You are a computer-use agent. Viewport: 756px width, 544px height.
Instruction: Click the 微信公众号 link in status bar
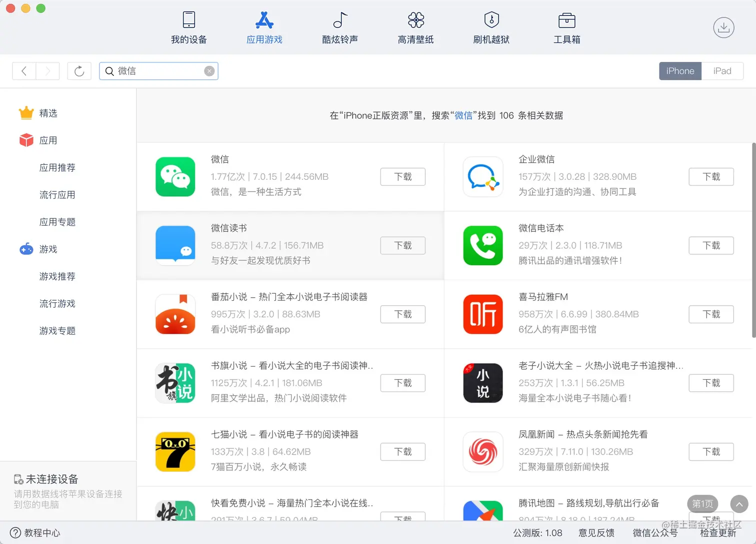pos(655,533)
